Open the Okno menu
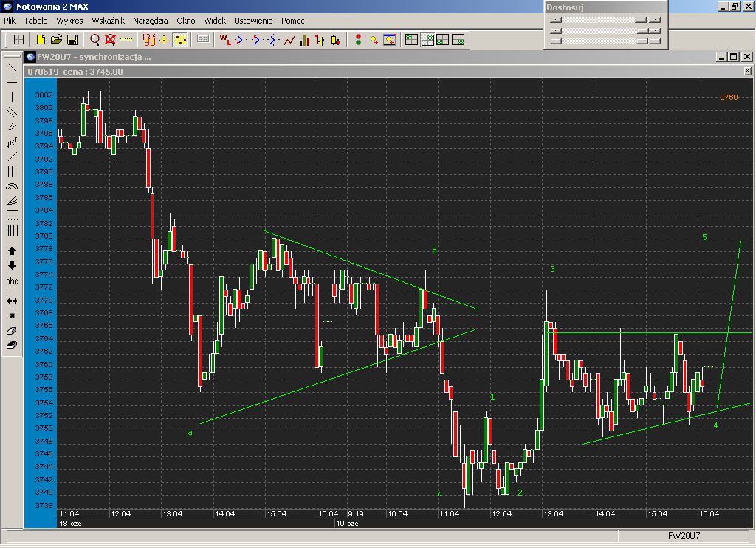The height and width of the screenshot is (548, 756). (x=185, y=20)
